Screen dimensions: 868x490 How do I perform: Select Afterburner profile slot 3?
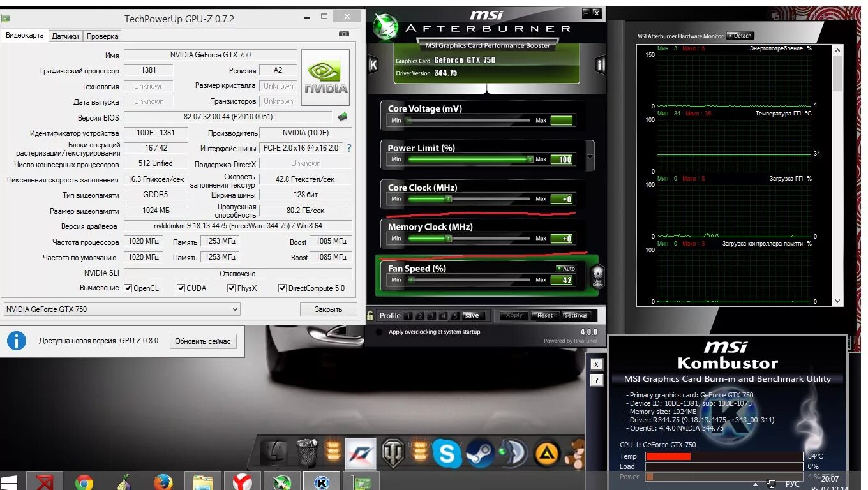tap(431, 316)
